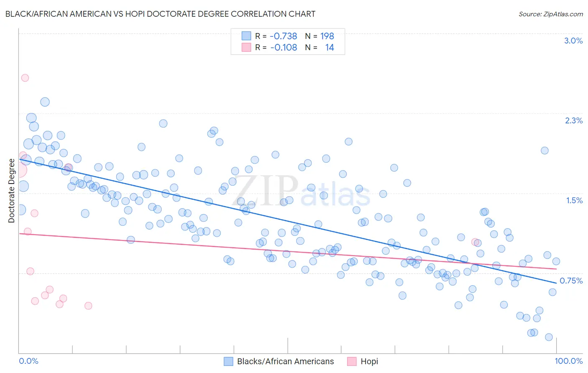Open the ZipAtlas.com source link
The width and height of the screenshot is (588, 373).
[x=551, y=14]
